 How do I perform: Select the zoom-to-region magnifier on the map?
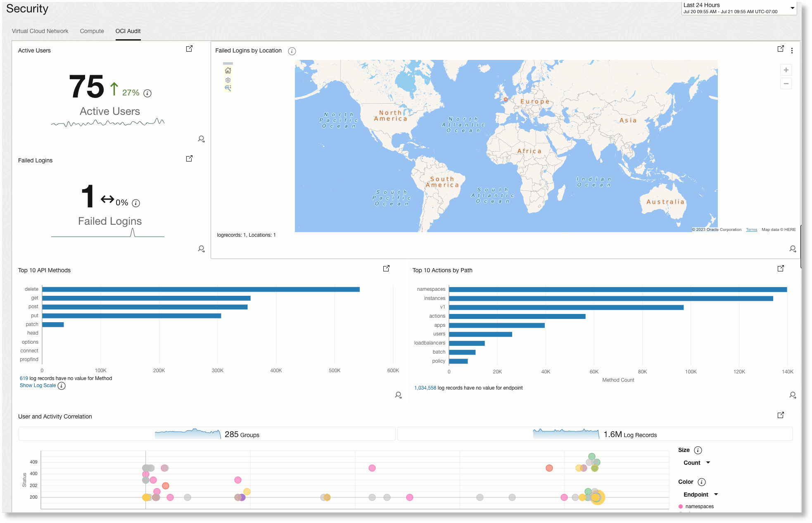click(228, 88)
